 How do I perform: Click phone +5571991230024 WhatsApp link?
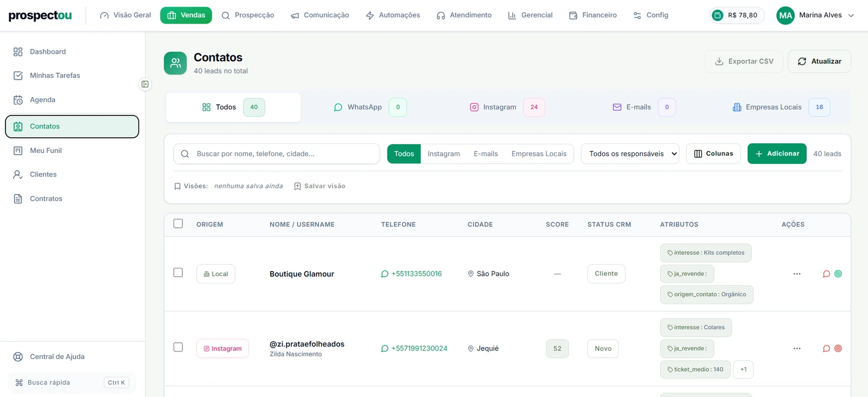414,349
